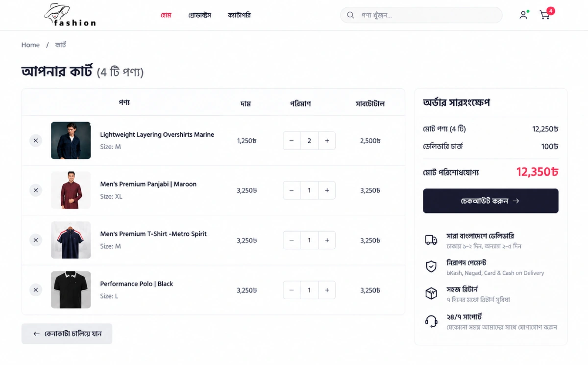Go to হোম menu item
This screenshot has height=365, width=588.
point(166,15)
